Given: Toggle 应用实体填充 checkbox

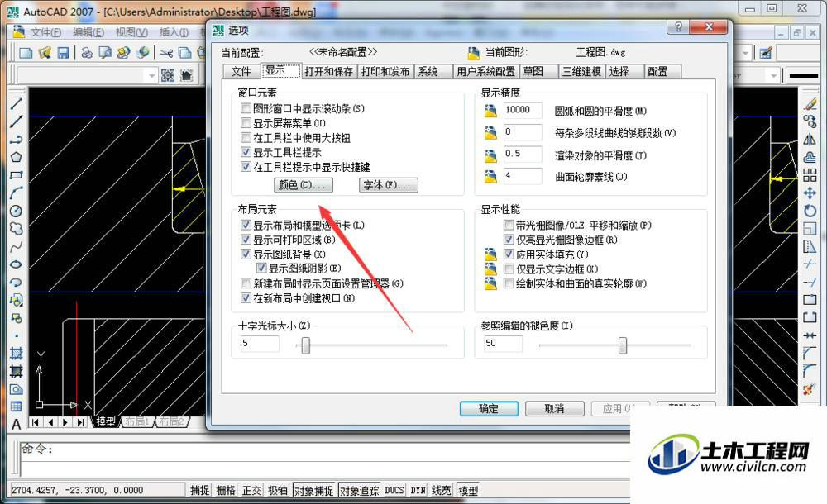Looking at the screenshot, I should point(509,254).
